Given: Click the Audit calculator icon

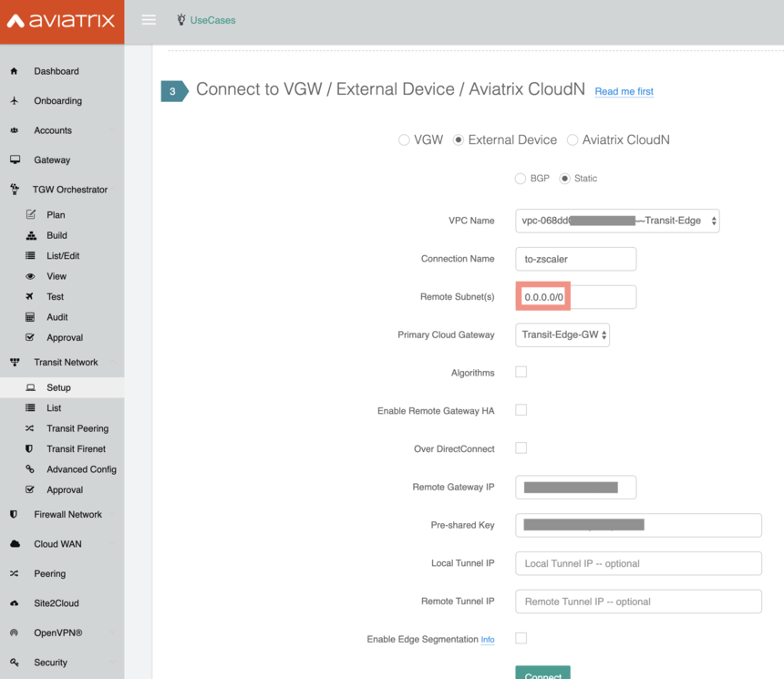Looking at the screenshot, I should (x=30, y=317).
